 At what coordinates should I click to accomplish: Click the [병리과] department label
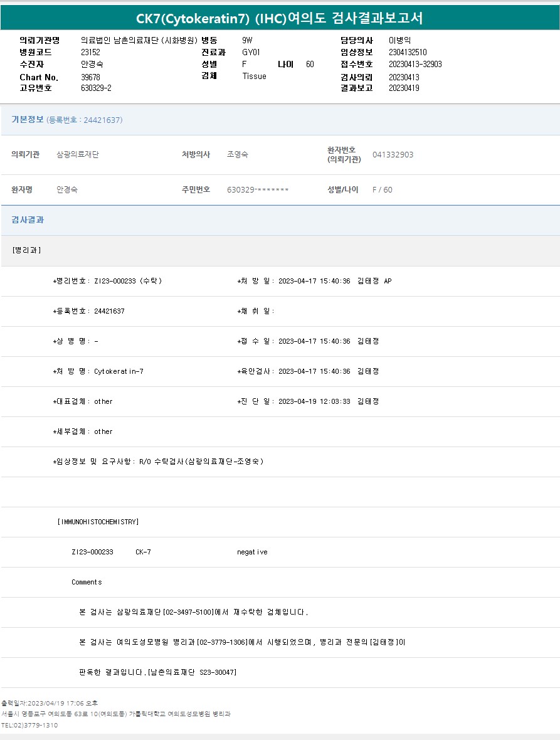[26, 250]
